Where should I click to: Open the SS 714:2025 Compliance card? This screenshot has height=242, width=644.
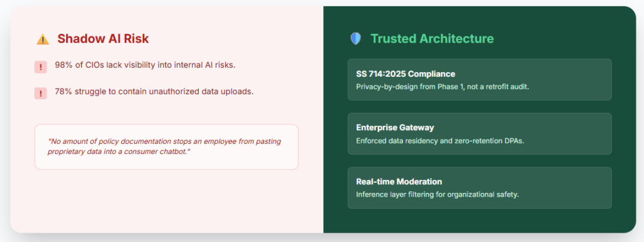tap(480, 80)
